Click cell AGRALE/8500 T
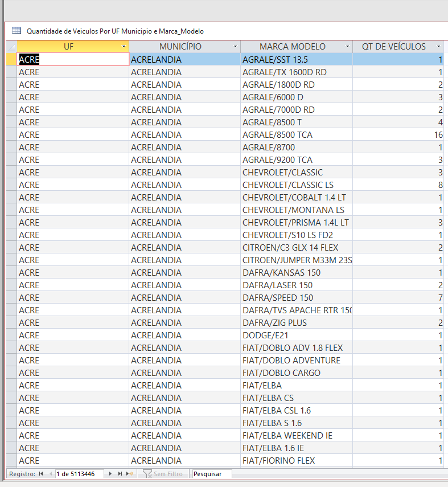Screen dimensions: 448x487 tap(297, 122)
